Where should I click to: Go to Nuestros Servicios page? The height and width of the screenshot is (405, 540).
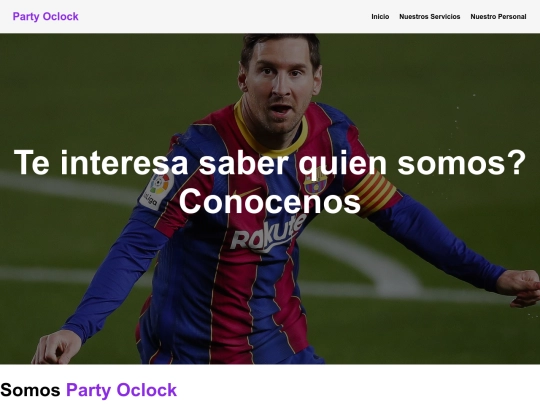pyautogui.click(x=429, y=17)
